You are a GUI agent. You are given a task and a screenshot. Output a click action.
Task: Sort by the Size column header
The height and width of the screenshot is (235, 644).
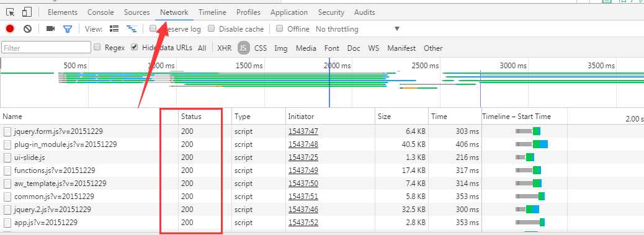[x=401, y=117]
